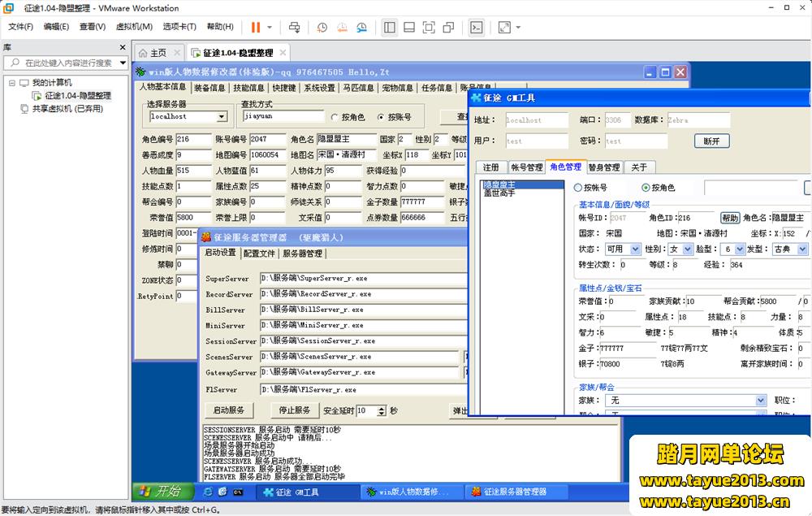Select 共享虚拟机 (已弃用) tree item
Image resolution: width=812 pixels, height=516 pixels.
[x=67, y=109]
